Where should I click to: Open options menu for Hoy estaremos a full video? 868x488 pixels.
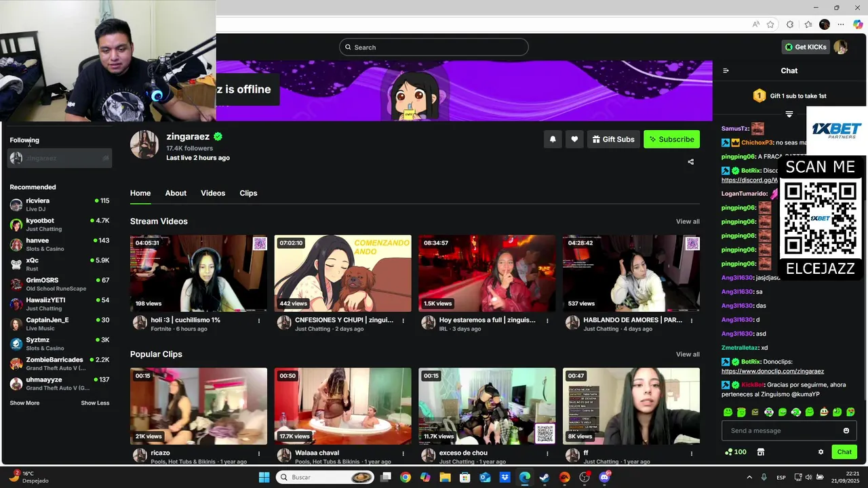[x=547, y=321]
